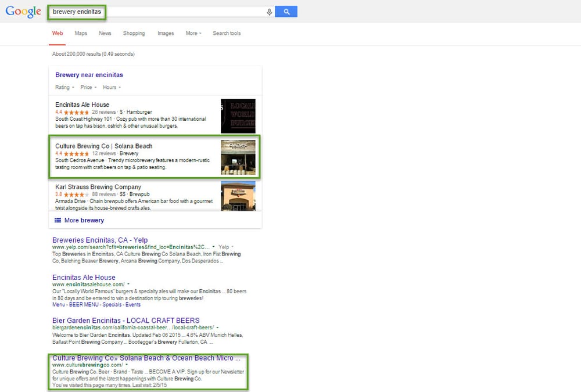Viewport: 581px width, 392px height.
Task: Click the www.culturebrewingco.com URL text
Action: (88, 365)
